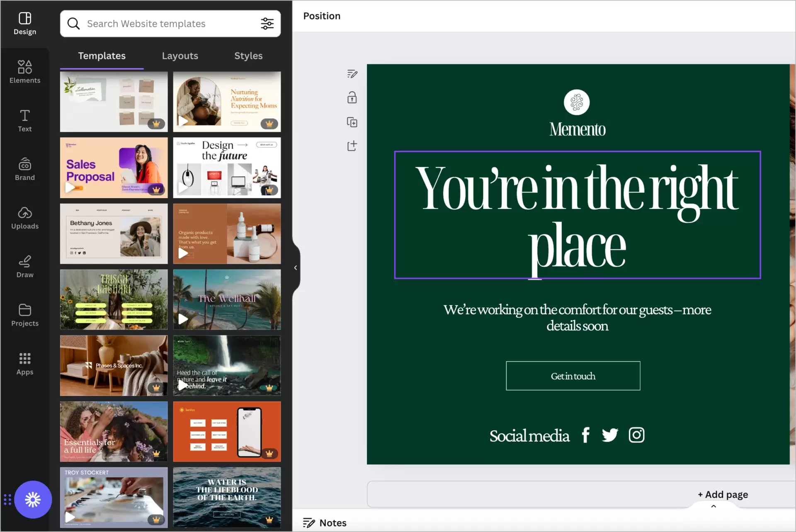This screenshot has width=796, height=532.
Task: Click the Wellhall template thumbnail
Action: [227, 299]
